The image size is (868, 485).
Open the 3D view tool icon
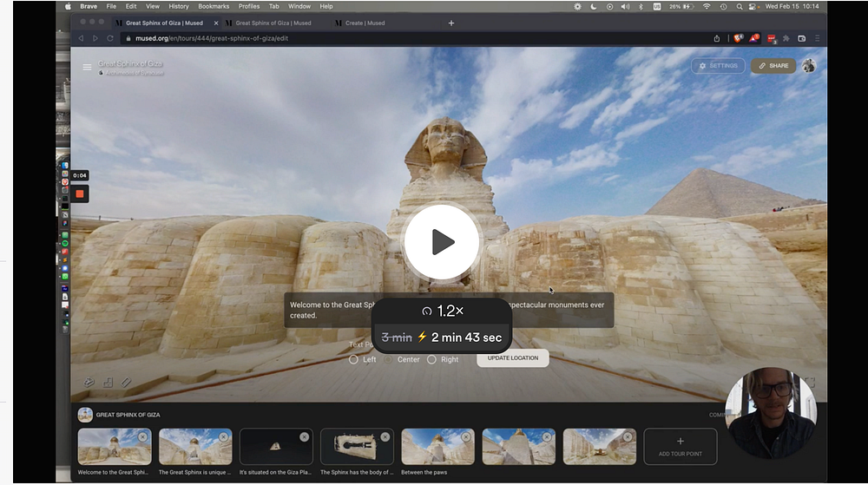(89, 382)
